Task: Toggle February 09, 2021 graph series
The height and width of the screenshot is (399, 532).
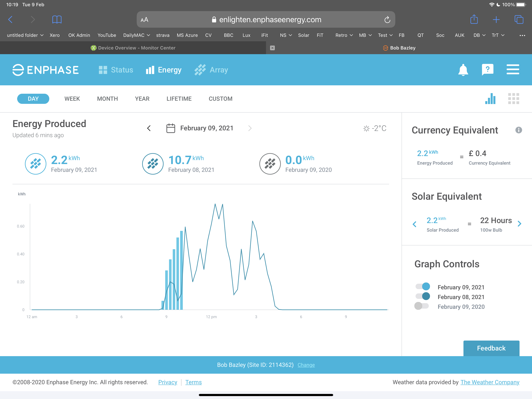Action: [423, 286]
